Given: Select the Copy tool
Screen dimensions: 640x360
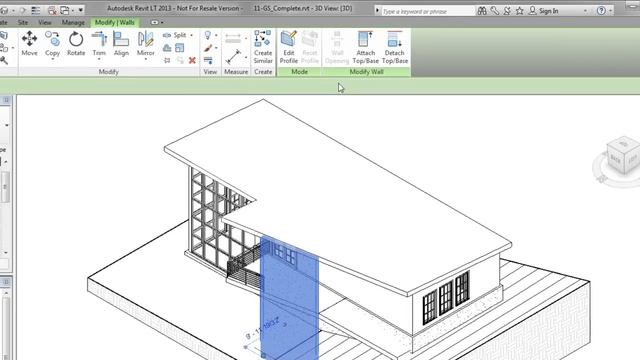Looking at the screenshot, I should click(x=52, y=42).
